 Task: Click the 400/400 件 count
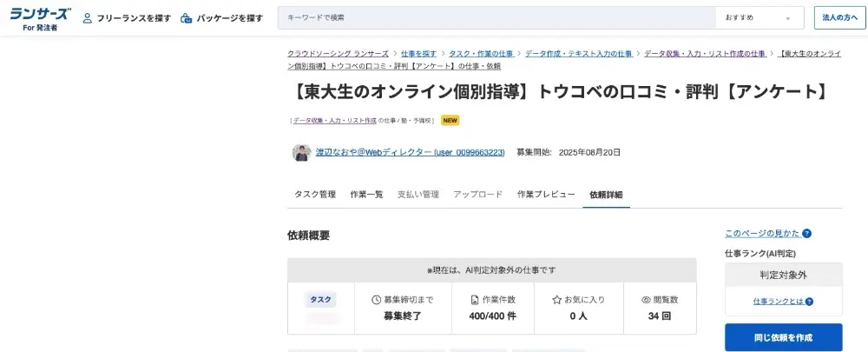493,316
